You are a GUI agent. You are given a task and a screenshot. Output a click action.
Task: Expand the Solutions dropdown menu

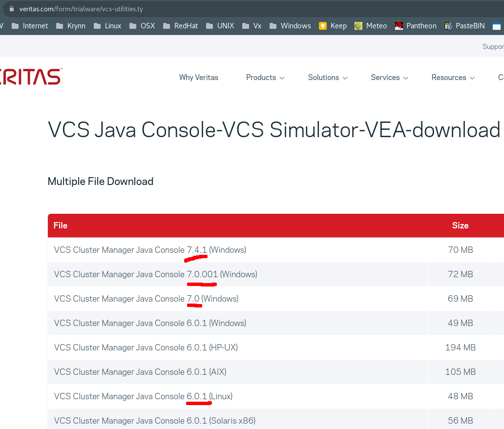pos(328,78)
